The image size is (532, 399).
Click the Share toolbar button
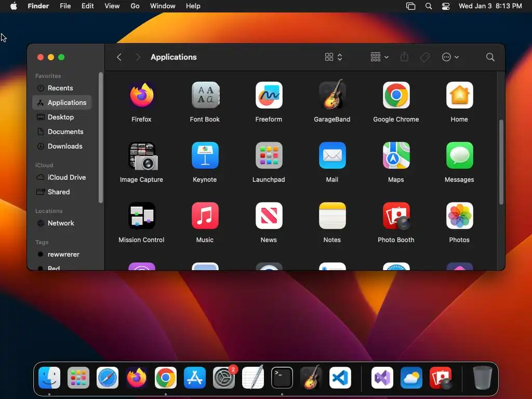coord(404,57)
